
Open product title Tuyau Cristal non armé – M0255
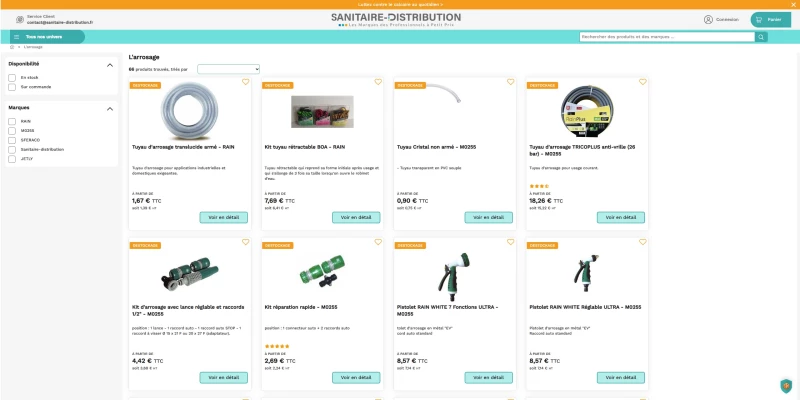pos(436,147)
